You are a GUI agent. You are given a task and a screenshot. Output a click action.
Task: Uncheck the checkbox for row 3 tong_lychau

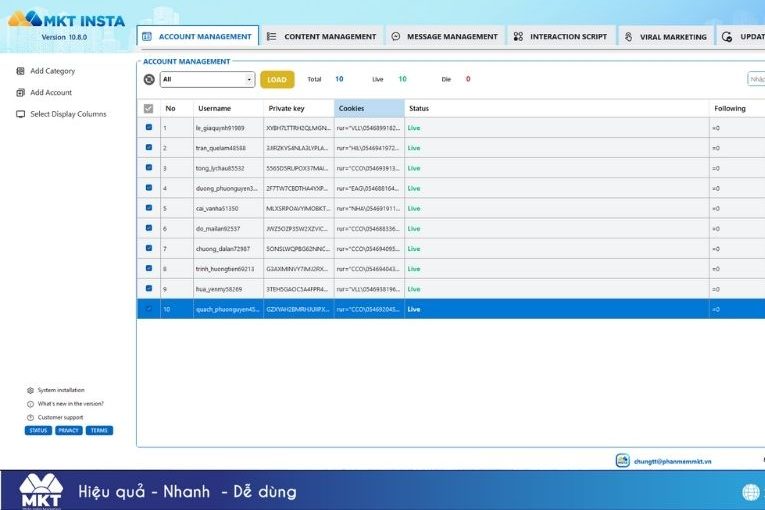pyautogui.click(x=149, y=167)
